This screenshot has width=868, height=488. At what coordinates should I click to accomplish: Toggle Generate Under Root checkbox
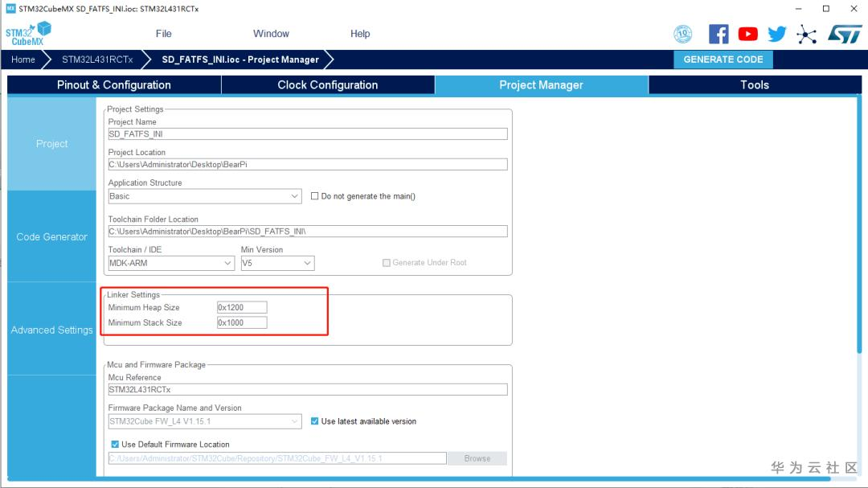(387, 263)
